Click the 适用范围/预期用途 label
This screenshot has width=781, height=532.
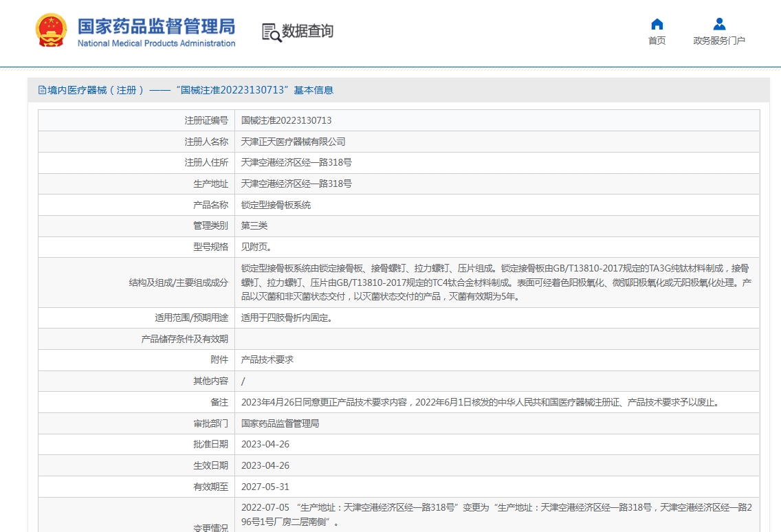[x=191, y=318]
